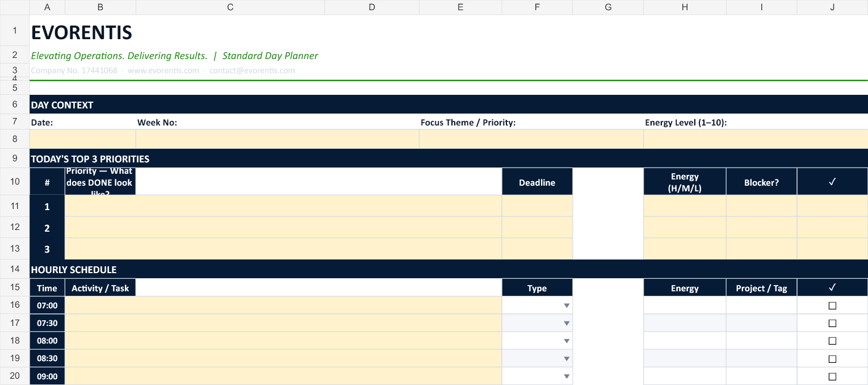This screenshot has height=385, width=868.
Task: Select column D header
Action: (372, 7)
